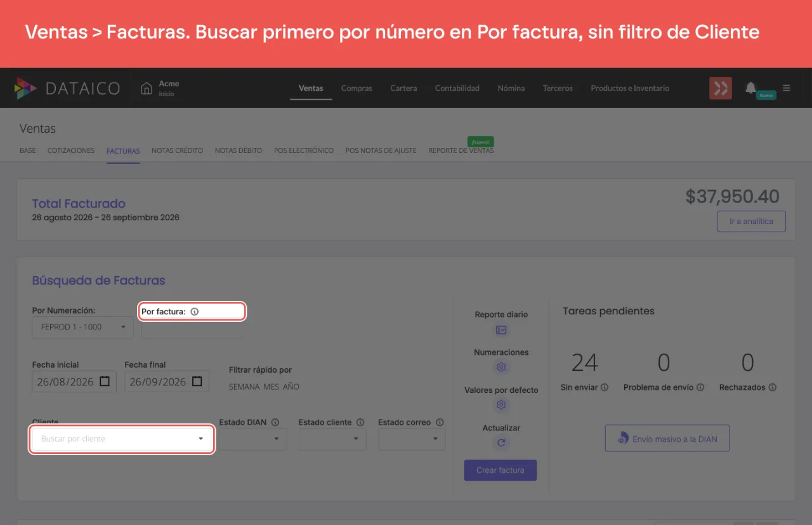
Task: Click the info icon beside Por factura
Action: click(x=195, y=312)
